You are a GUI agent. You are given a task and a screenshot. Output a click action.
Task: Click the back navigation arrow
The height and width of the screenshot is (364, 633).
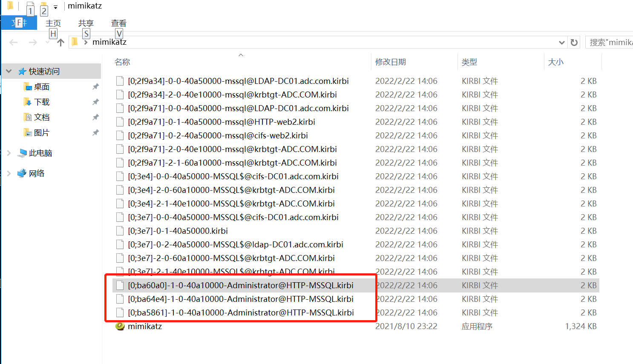14,42
